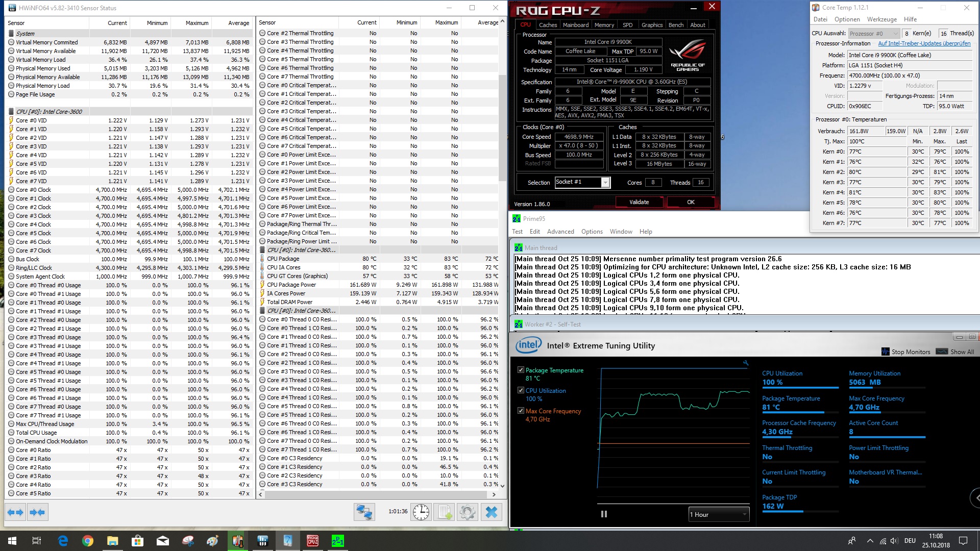Uncheck Max Core Frequency graph checkbox
This screenshot has width=980, height=551.
point(521,411)
